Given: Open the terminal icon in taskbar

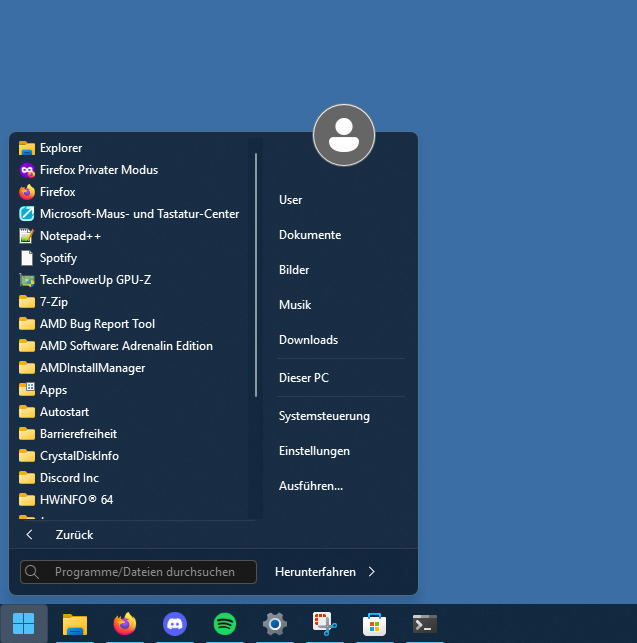Looking at the screenshot, I should point(425,624).
